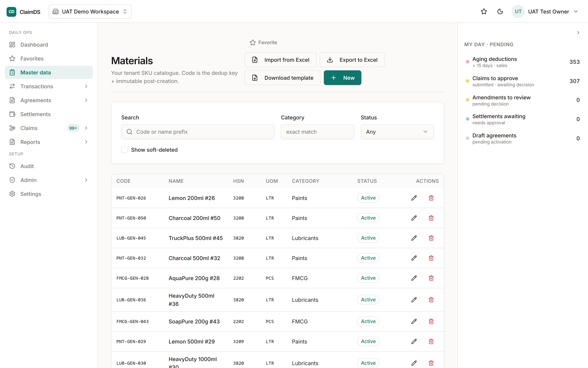The height and width of the screenshot is (368, 588).
Task: Delete material FMCG-GEN-043
Action: [x=431, y=322]
